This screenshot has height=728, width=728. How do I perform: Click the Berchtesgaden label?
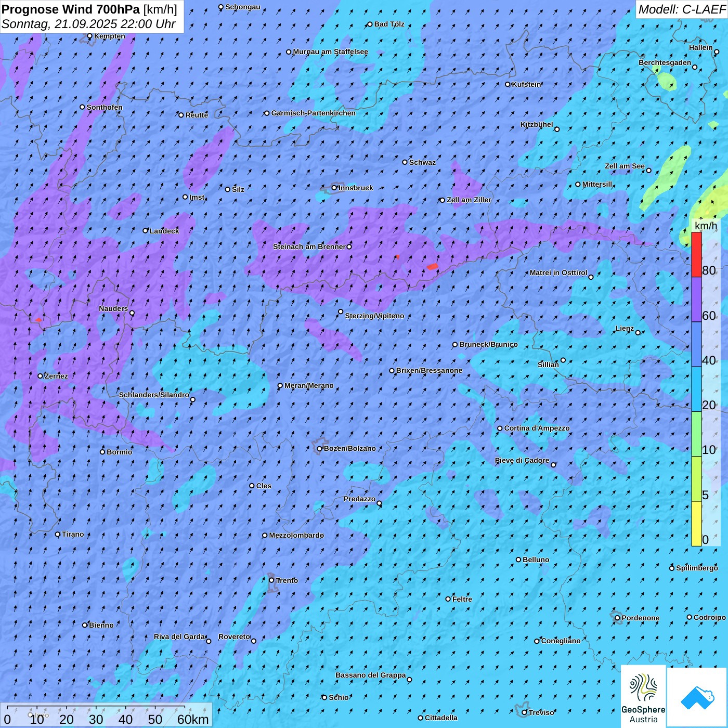click(x=665, y=62)
